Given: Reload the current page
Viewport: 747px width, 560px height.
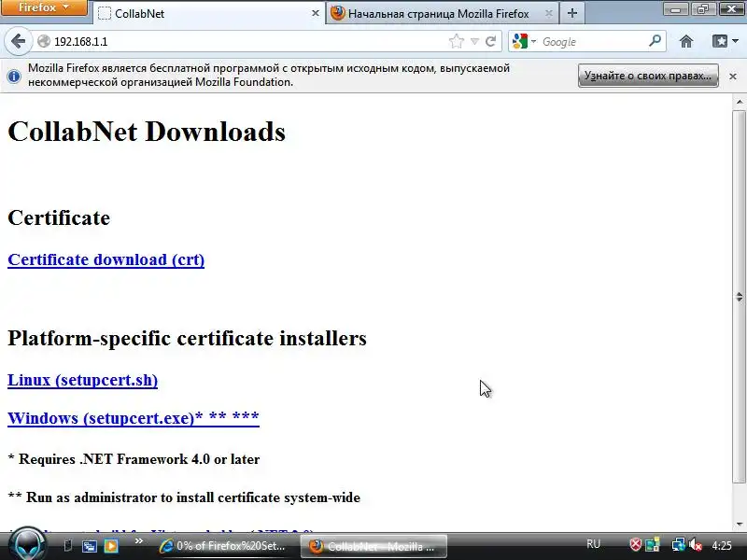Looking at the screenshot, I should click(491, 41).
